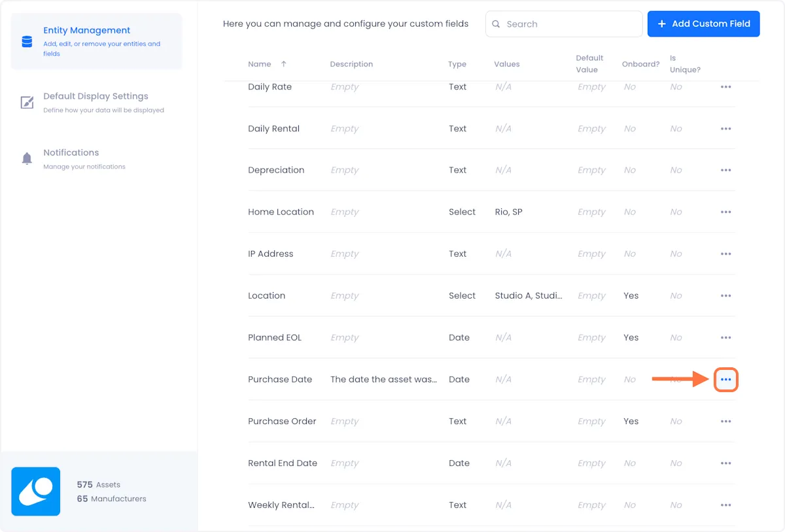This screenshot has height=532, width=785.
Task: Click the Description column header
Action: coord(351,64)
